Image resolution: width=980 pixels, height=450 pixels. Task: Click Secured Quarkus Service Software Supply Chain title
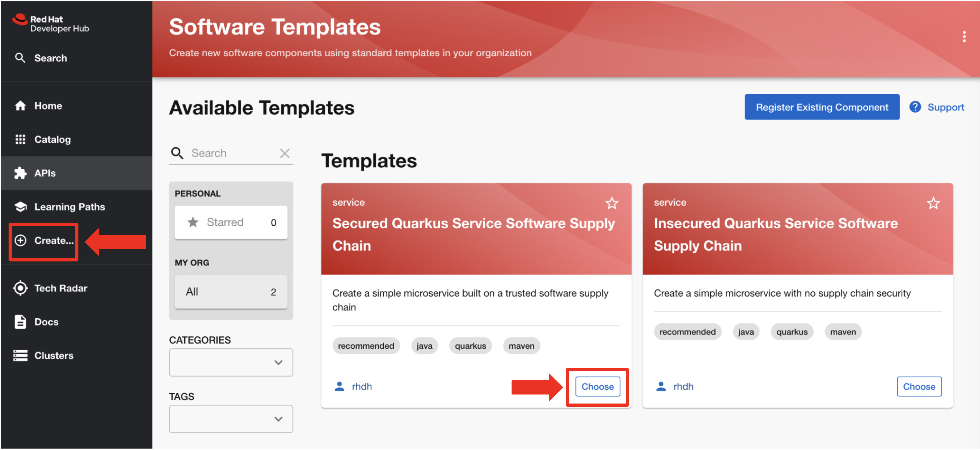tap(474, 234)
